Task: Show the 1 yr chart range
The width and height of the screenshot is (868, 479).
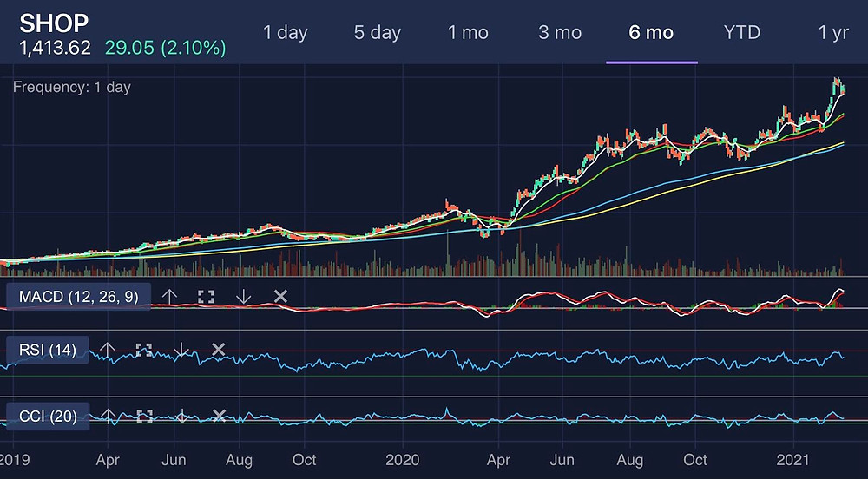Action: pyautogui.click(x=833, y=33)
